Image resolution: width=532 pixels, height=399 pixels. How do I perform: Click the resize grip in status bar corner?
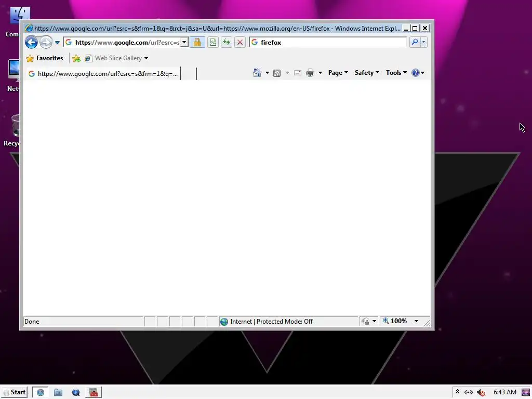pyautogui.click(x=427, y=323)
